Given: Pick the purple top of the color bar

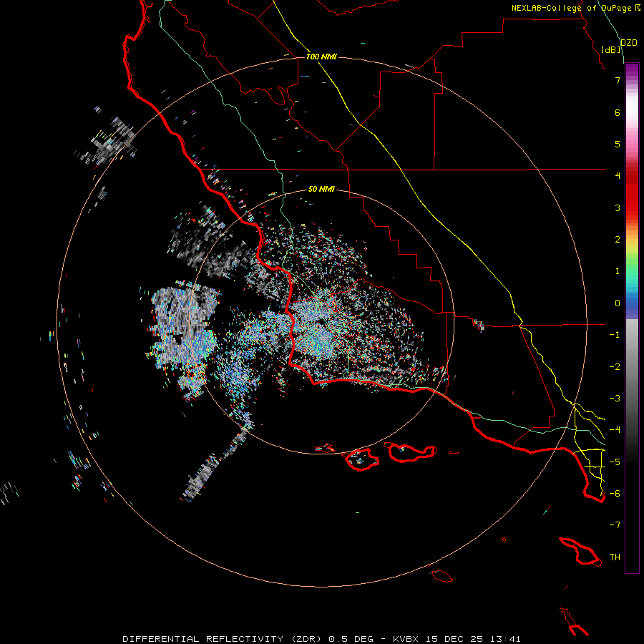Looking at the screenshot, I should 632,69.
